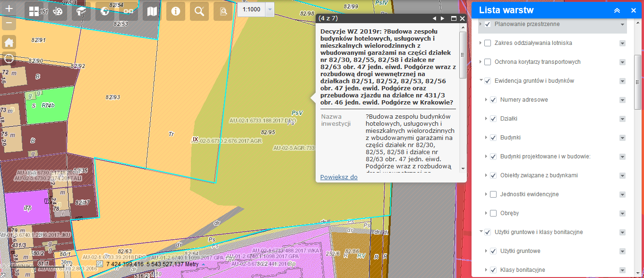This screenshot has width=644, height=278.
Task: Uncheck the Budynki layer checkbox
Action: [x=493, y=138]
